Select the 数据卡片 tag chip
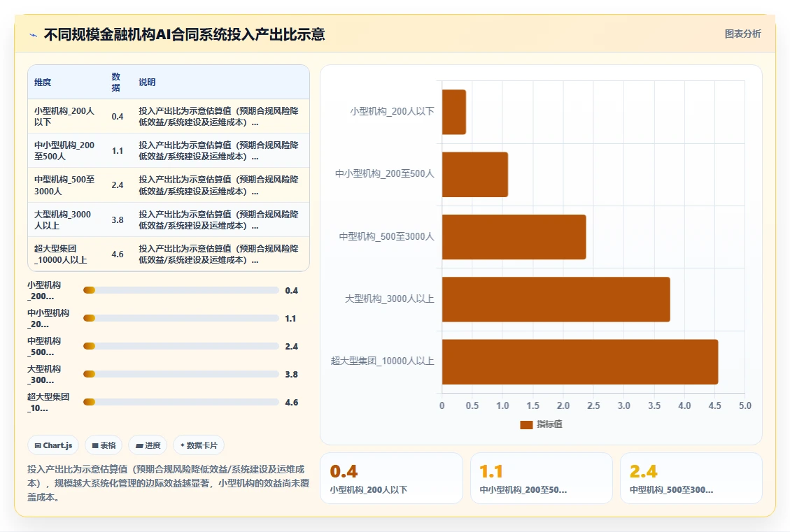Image resolution: width=790 pixels, height=532 pixels. (x=199, y=445)
